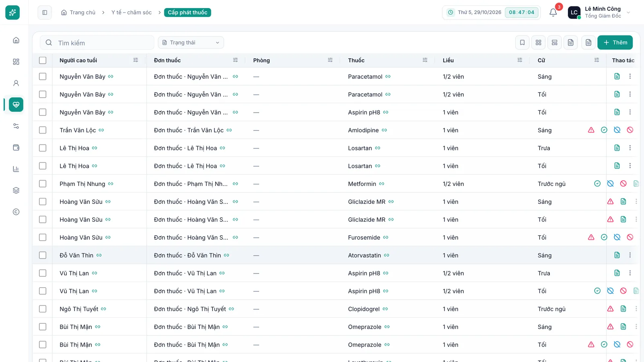644x362 pixels.
Task: Open the healthcare heart sidebar icon
Action: [x=16, y=105]
